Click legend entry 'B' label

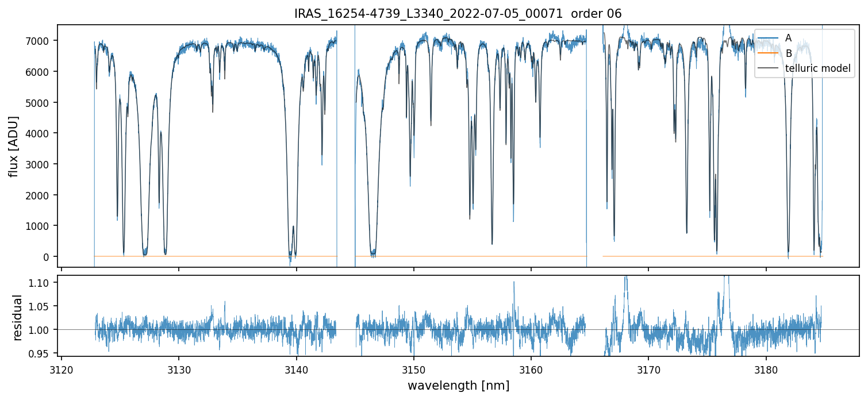pyautogui.click(x=788, y=53)
